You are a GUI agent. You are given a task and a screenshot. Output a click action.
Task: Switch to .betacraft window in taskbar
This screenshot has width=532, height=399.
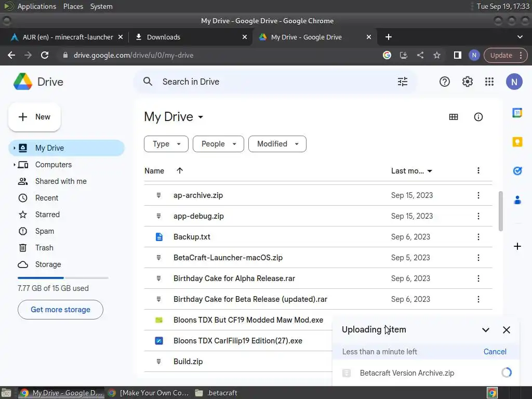click(216, 393)
